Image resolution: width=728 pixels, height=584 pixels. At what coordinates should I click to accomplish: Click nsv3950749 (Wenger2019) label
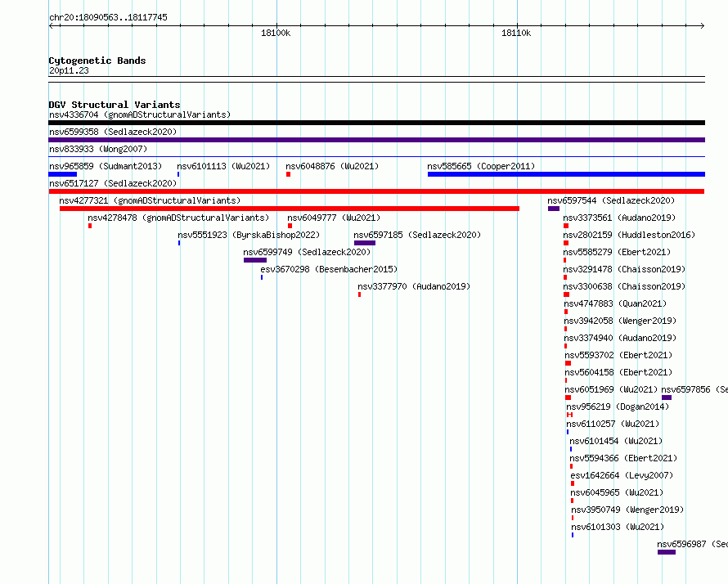[627, 510]
